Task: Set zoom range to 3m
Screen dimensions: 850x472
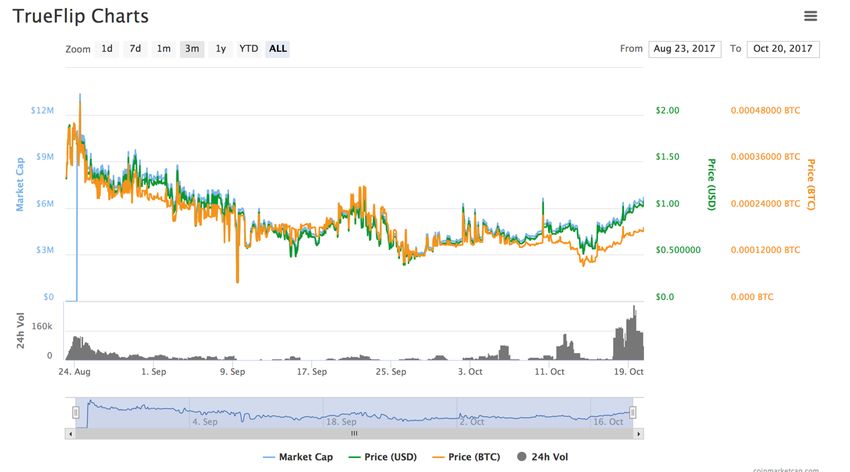Action: [x=192, y=49]
